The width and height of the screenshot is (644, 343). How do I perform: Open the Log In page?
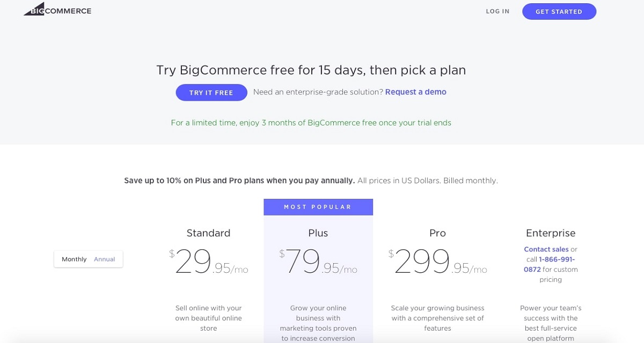pyautogui.click(x=497, y=11)
